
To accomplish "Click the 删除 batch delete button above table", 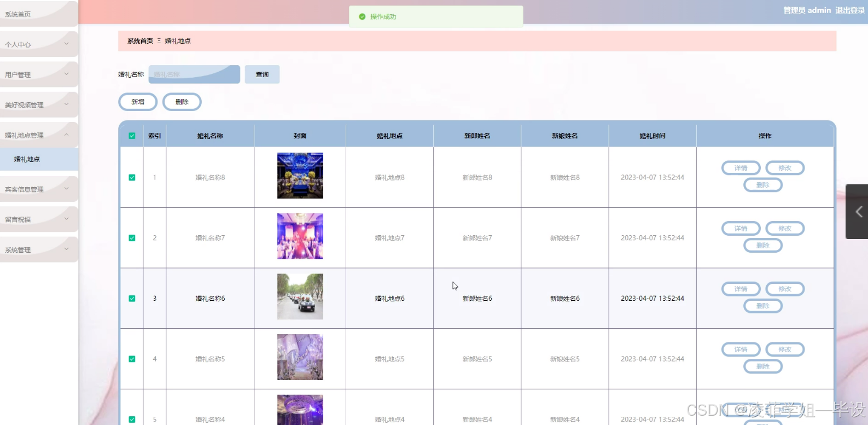I will (182, 102).
